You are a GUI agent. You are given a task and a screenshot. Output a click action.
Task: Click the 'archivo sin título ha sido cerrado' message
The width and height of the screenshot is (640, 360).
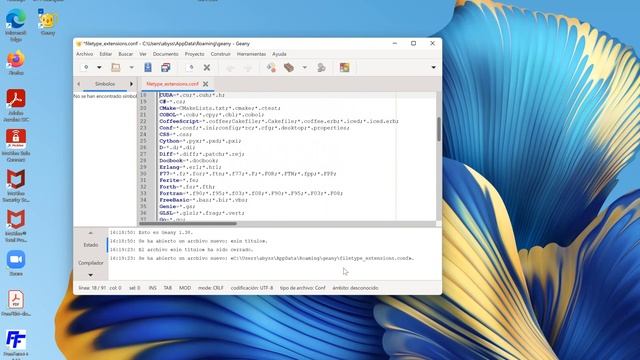(x=181, y=249)
